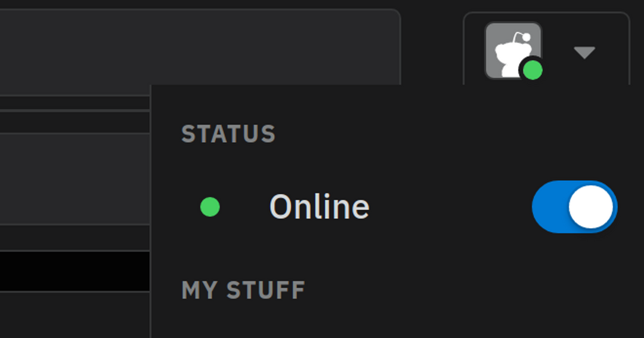Open the account box around the avatar
Image resolution: width=644 pixels, height=338 pixels.
[546, 48]
